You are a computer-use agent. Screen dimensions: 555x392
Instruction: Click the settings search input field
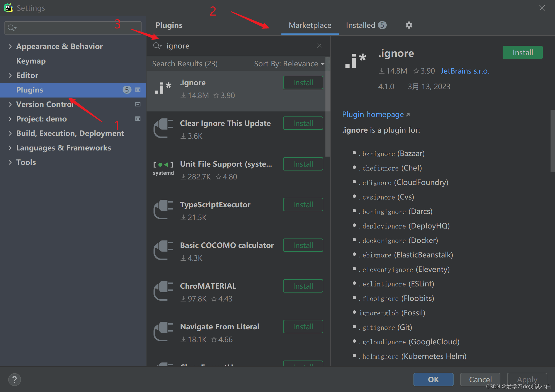[73, 28]
